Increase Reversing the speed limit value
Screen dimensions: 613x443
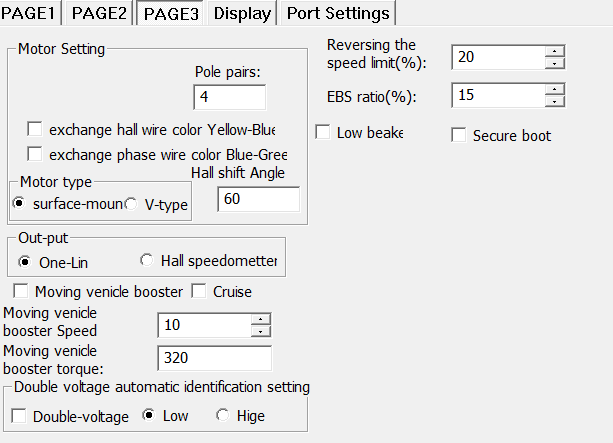point(555,51)
